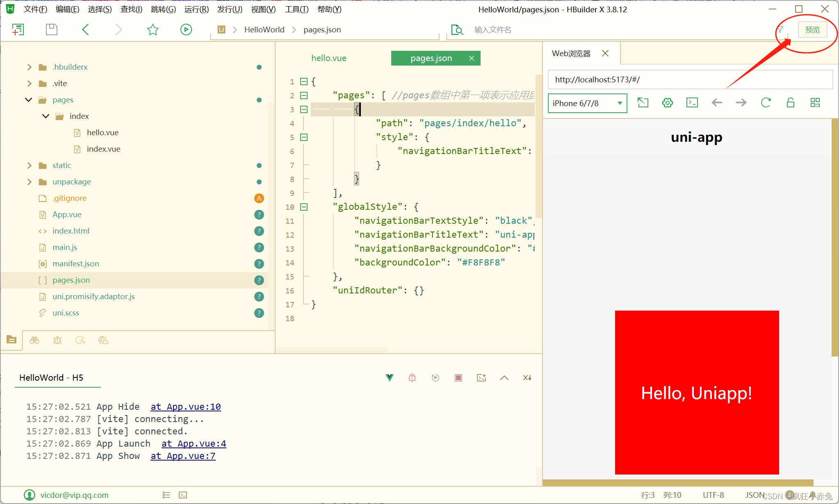The image size is (839, 504).
Task: Open manifest.json in the file tree
Action: click(76, 263)
